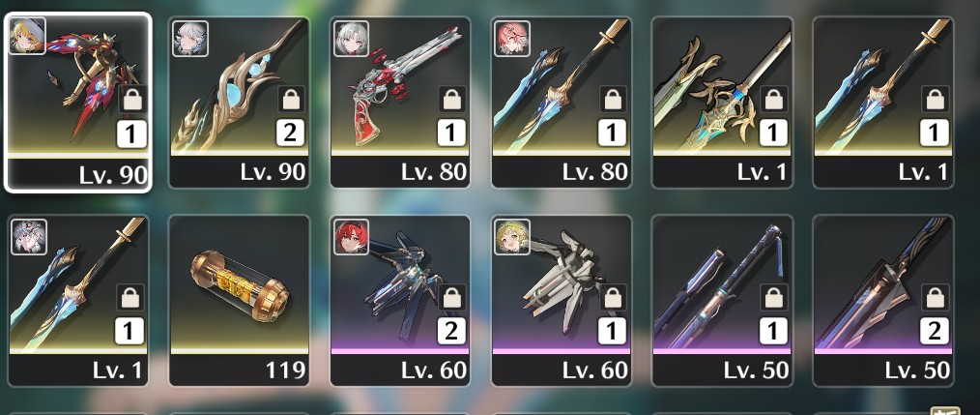Click the lock icon on the red pistol

(x=451, y=100)
